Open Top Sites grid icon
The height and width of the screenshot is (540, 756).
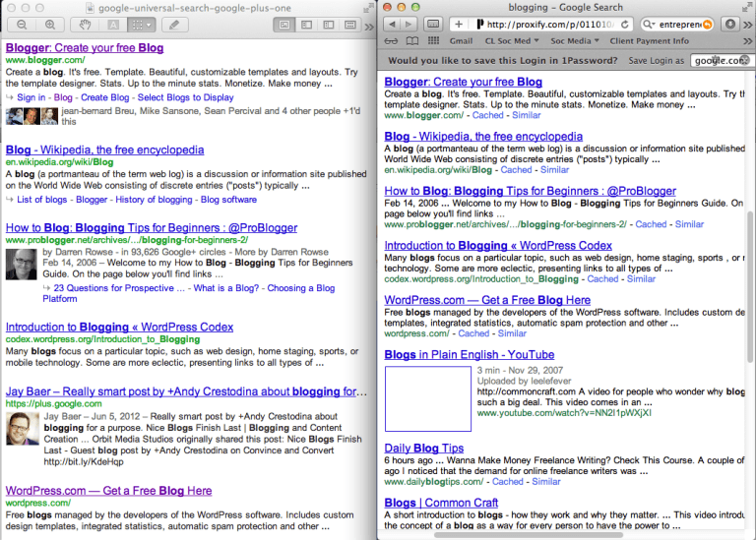point(433,41)
